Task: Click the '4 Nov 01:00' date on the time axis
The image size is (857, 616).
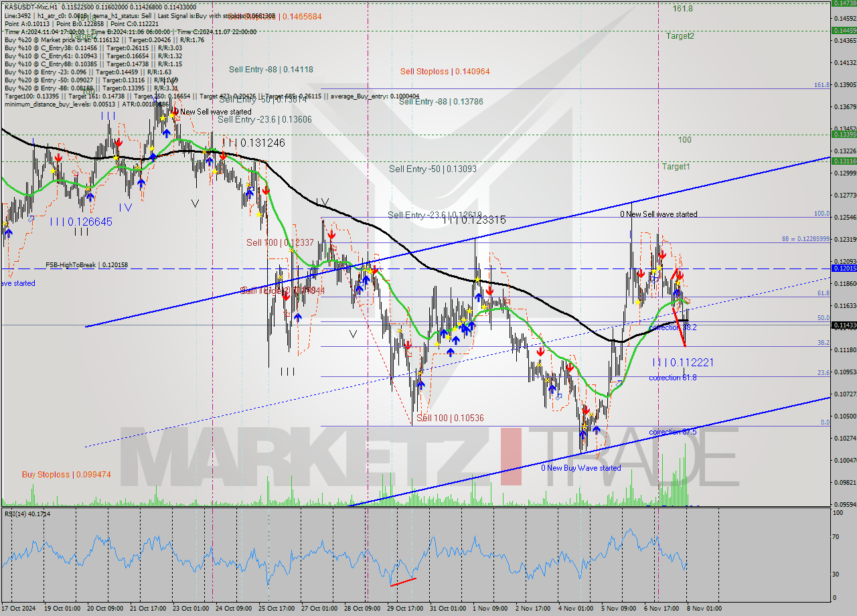Action: [576, 608]
